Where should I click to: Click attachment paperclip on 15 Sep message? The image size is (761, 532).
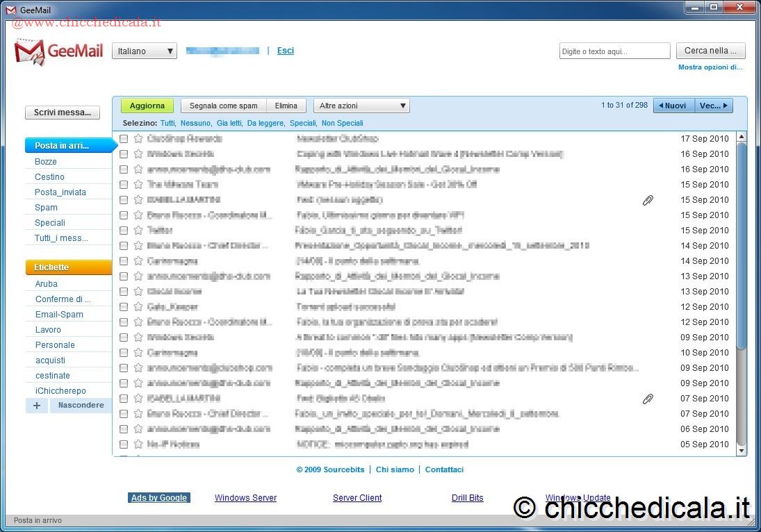coord(648,200)
